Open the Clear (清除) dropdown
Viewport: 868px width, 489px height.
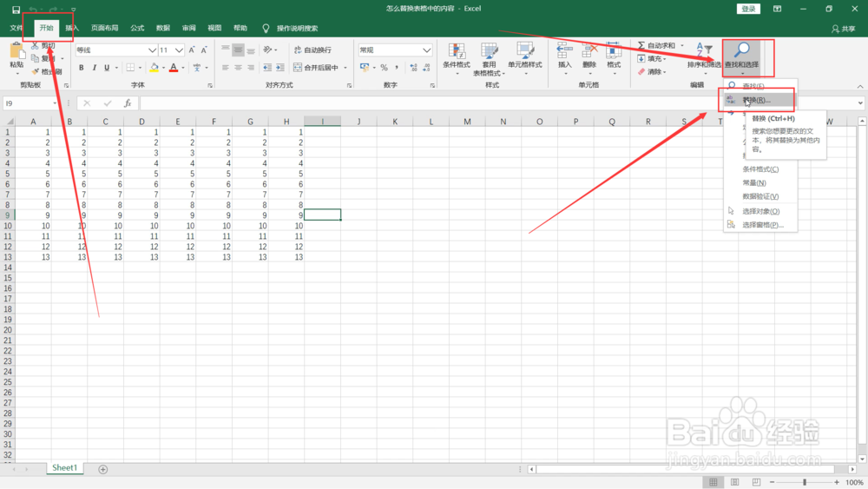click(652, 71)
